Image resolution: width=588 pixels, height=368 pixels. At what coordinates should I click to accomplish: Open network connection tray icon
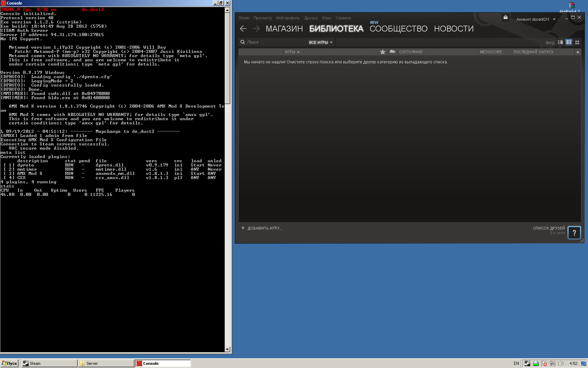553,363
